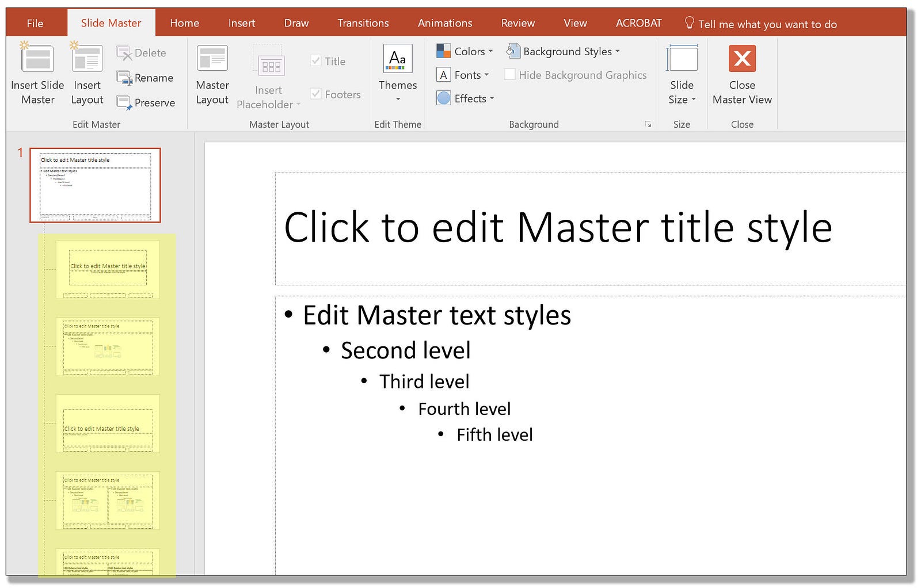921x588 pixels.
Task: Click the Colors palette icon
Action: point(443,51)
